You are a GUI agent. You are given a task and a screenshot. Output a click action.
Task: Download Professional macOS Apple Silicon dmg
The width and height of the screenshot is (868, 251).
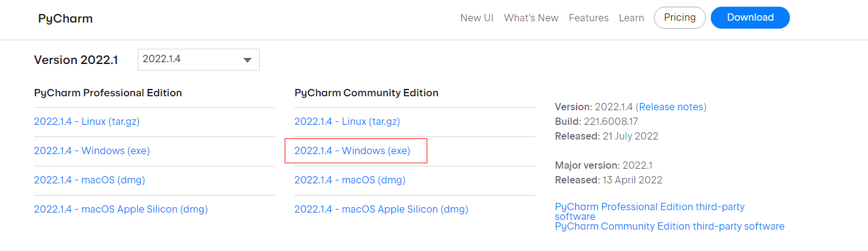click(x=121, y=210)
